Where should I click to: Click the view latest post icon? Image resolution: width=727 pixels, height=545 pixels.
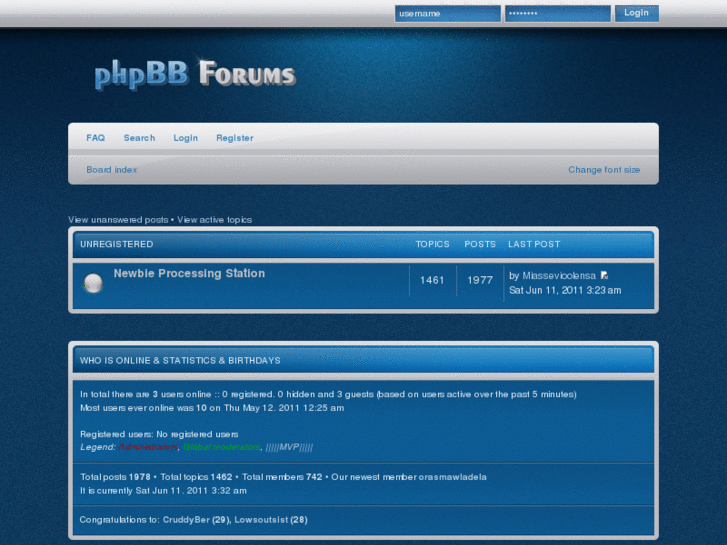(x=604, y=276)
